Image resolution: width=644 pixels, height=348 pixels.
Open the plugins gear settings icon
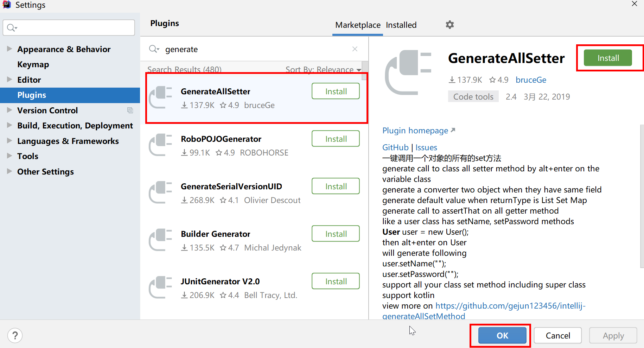pos(449,25)
